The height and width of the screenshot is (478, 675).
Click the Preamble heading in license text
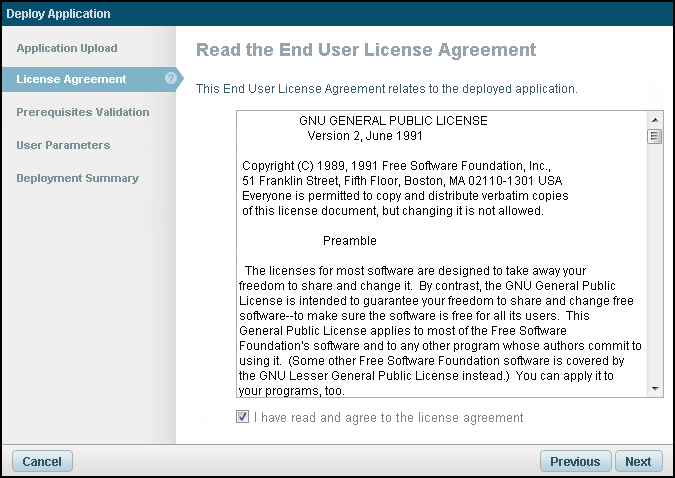tap(350, 241)
